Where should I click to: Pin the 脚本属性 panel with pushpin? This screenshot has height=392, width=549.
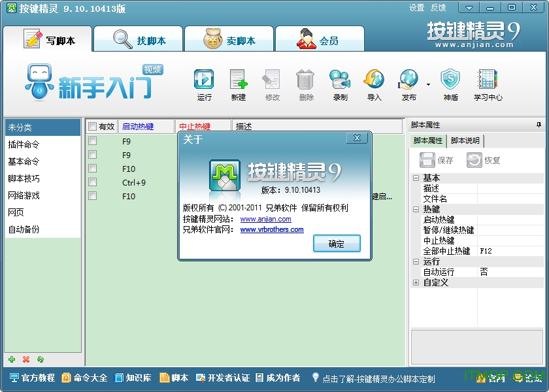539,125
